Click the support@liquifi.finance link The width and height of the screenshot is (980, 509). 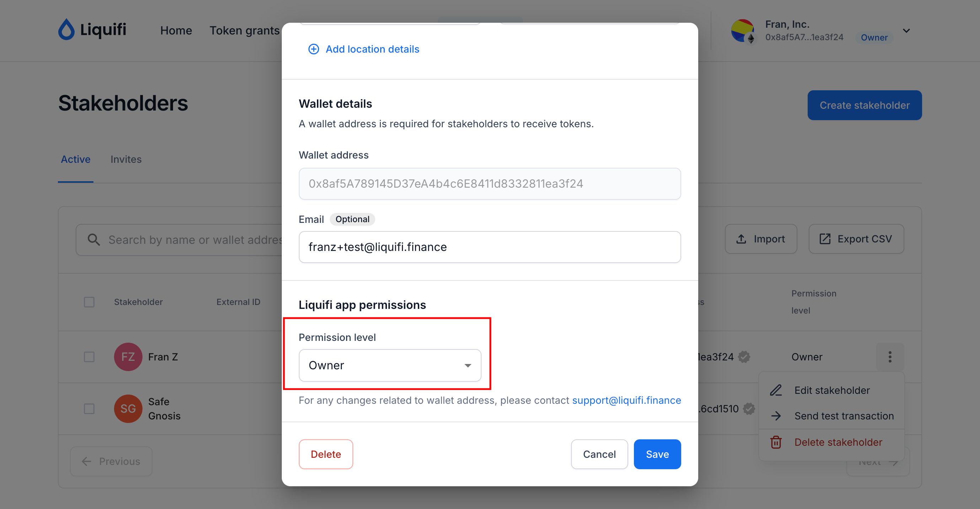[x=626, y=400]
